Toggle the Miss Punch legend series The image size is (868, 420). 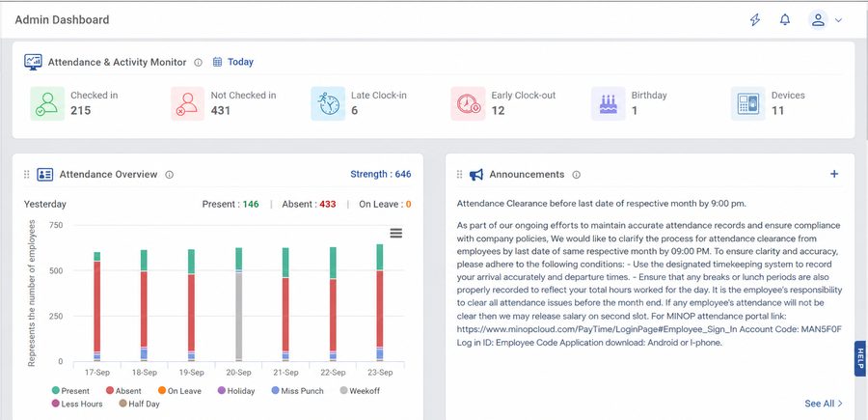[x=297, y=391]
